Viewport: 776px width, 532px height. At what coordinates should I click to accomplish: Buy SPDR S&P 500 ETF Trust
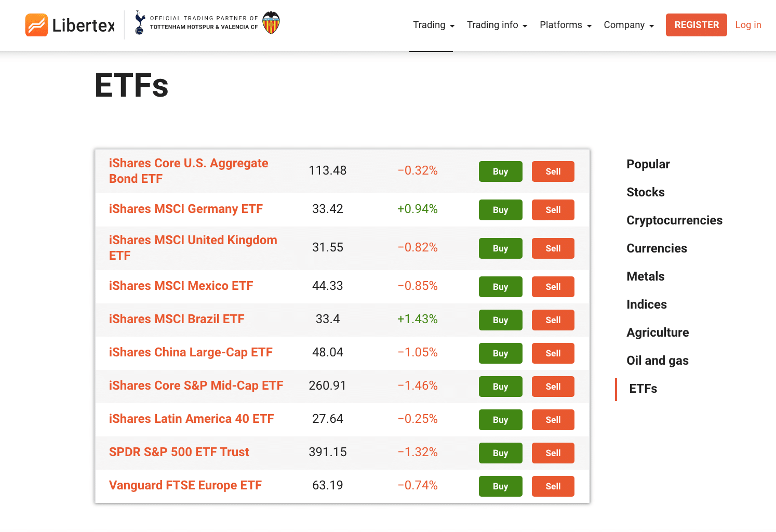[500, 453]
